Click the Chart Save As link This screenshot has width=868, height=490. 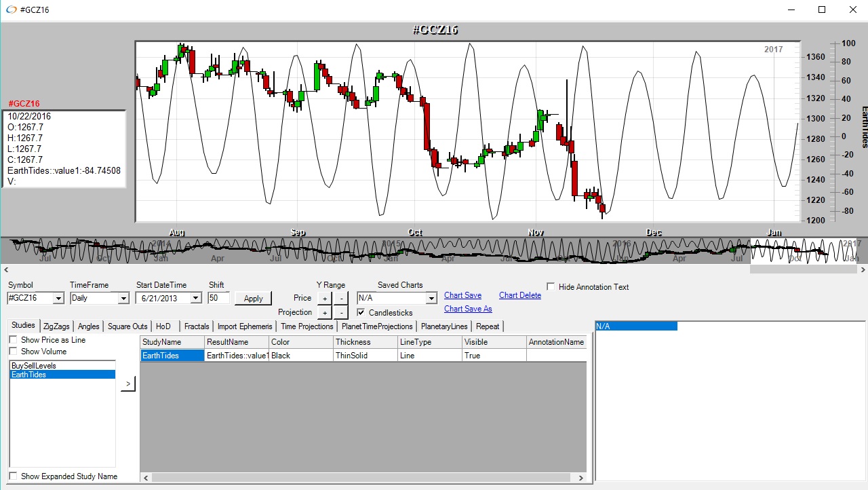467,309
